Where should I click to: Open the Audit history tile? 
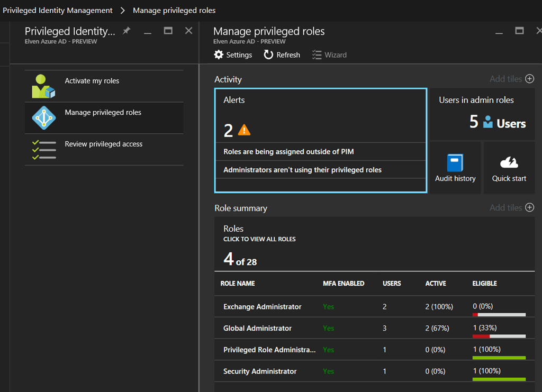tap(455, 168)
